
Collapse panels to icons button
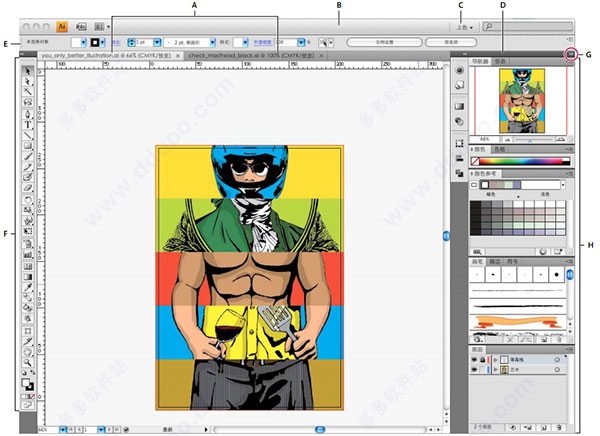(571, 55)
